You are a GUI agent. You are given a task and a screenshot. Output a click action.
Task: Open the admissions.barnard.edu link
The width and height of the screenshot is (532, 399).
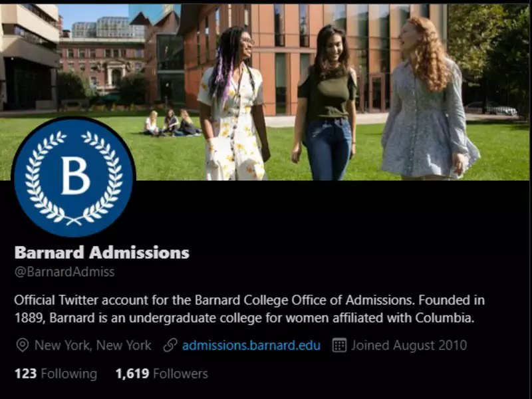[x=251, y=345]
